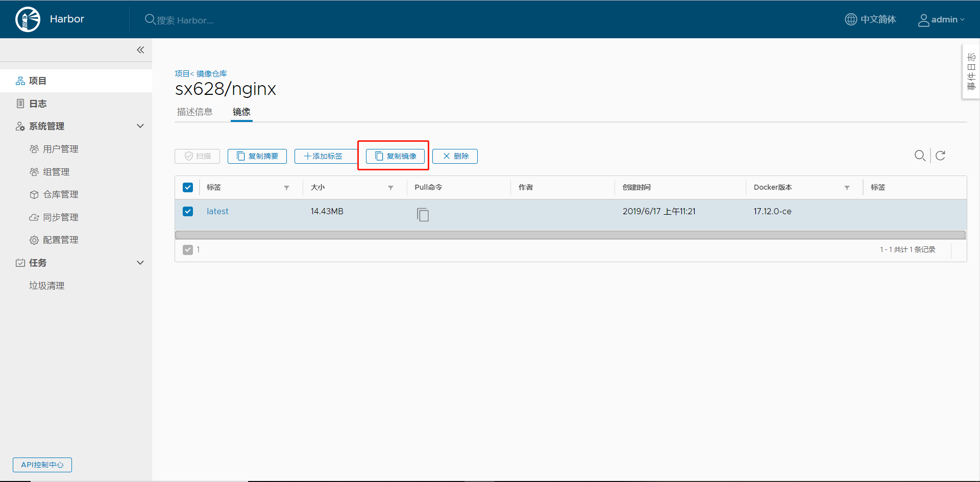The image size is (980, 482).
Task: Click the plus icon on 添加标签 button
Action: click(x=307, y=156)
